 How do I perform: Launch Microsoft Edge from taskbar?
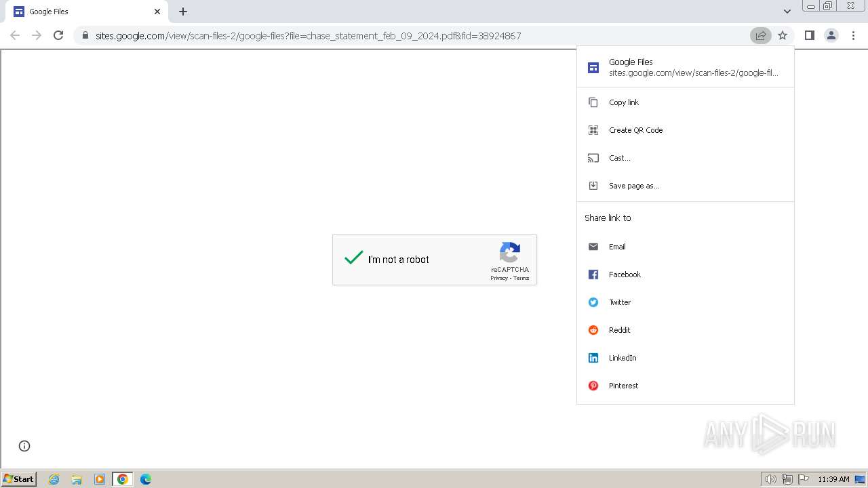(146, 479)
